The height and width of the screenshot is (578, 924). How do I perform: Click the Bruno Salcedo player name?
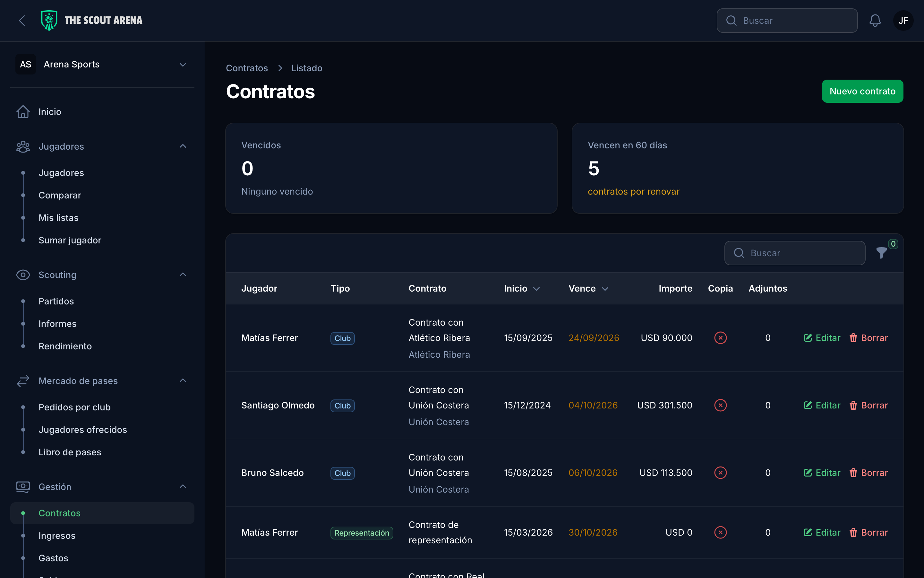click(x=273, y=473)
